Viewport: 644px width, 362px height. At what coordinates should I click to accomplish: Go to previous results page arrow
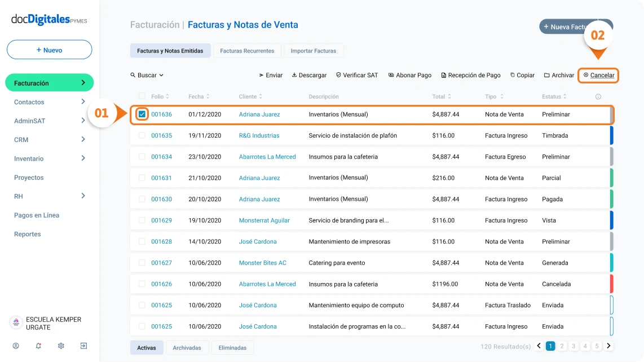(539, 346)
